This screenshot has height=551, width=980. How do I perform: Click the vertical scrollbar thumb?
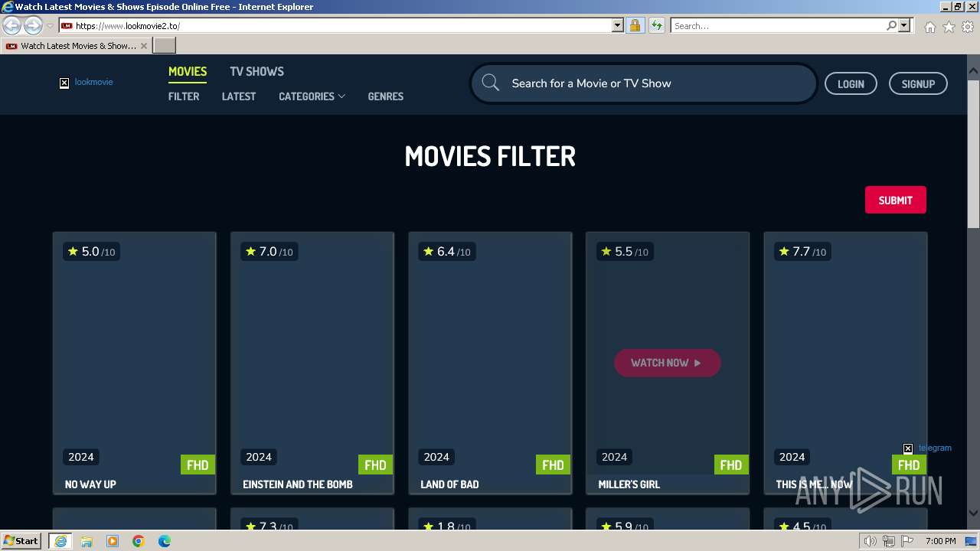(x=973, y=153)
